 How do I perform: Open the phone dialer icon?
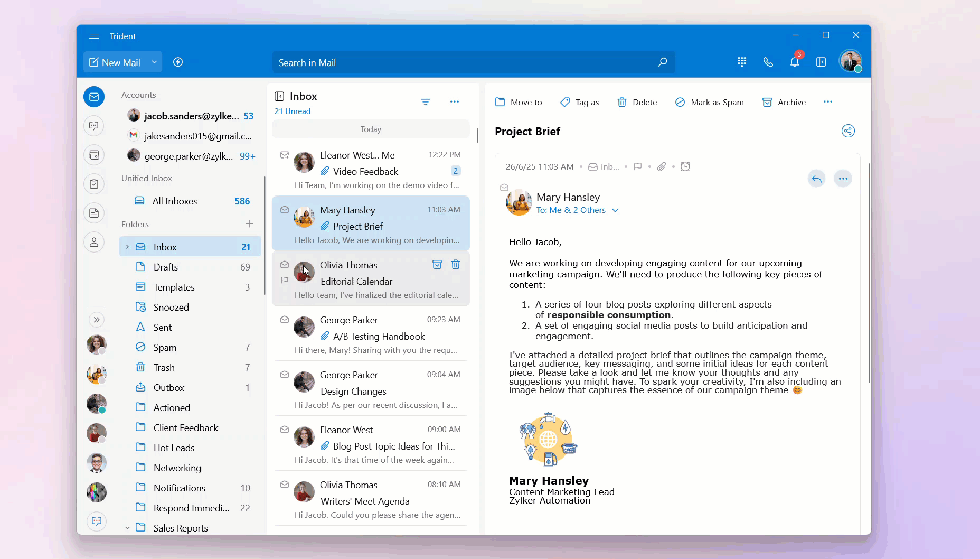(768, 62)
